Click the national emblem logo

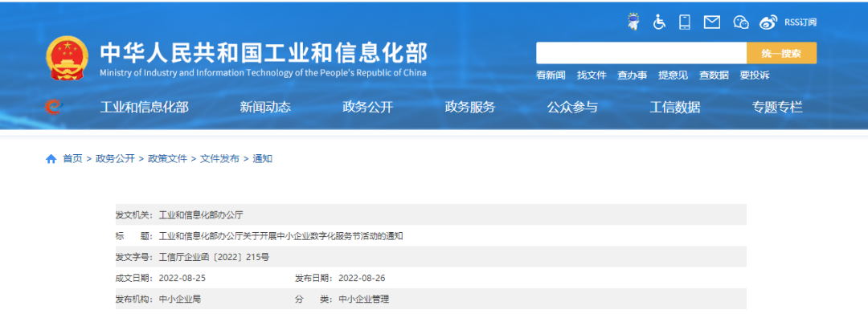click(67, 58)
